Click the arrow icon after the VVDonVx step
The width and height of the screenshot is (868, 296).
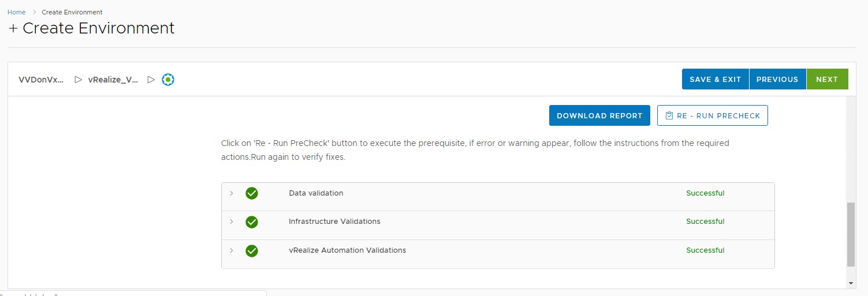[x=78, y=80]
